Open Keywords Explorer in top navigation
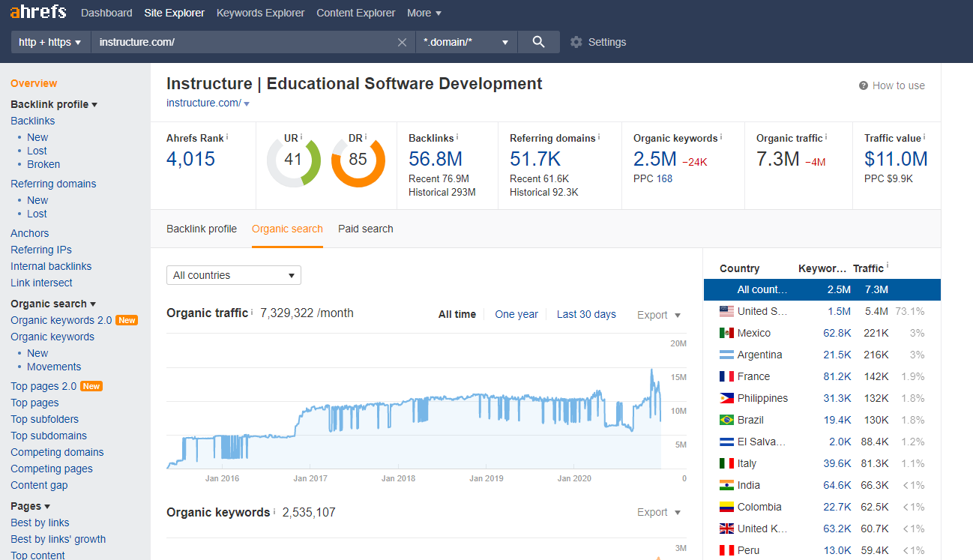Image resolution: width=973 pixels, height=560 pixels. pyautogui.click(x=260, y=13)
